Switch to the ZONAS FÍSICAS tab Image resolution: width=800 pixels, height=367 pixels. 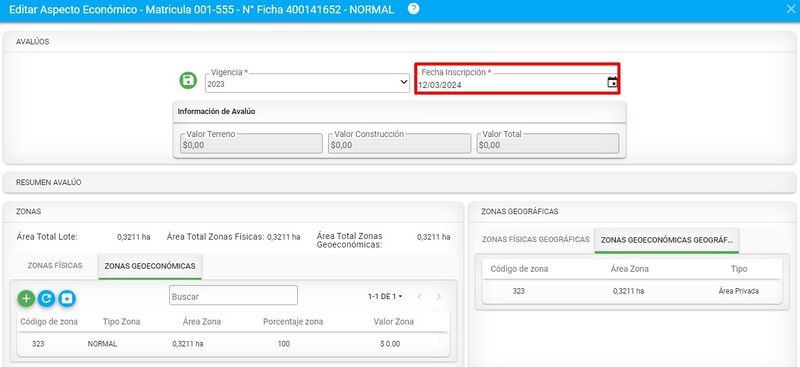[x=55, y=266]
